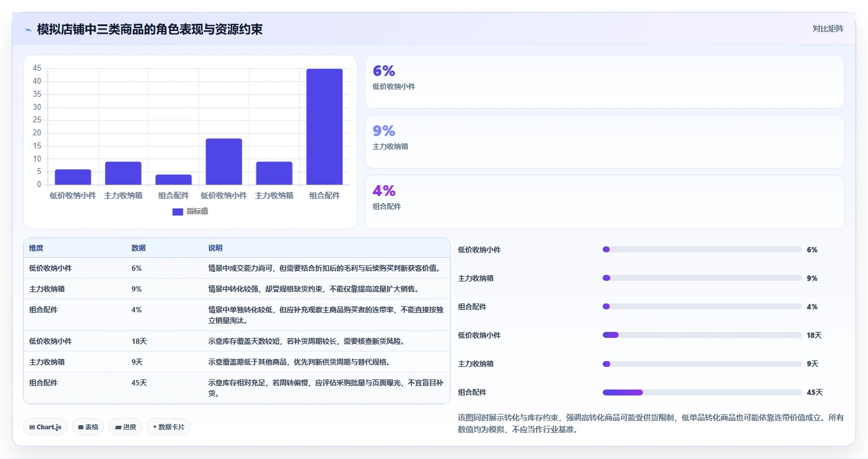Image resolution: width=868 pixels, height=459 pixels.
Task: Click the description starting 示意覆盖期低于其他商品
Action: tap(299, 362)
